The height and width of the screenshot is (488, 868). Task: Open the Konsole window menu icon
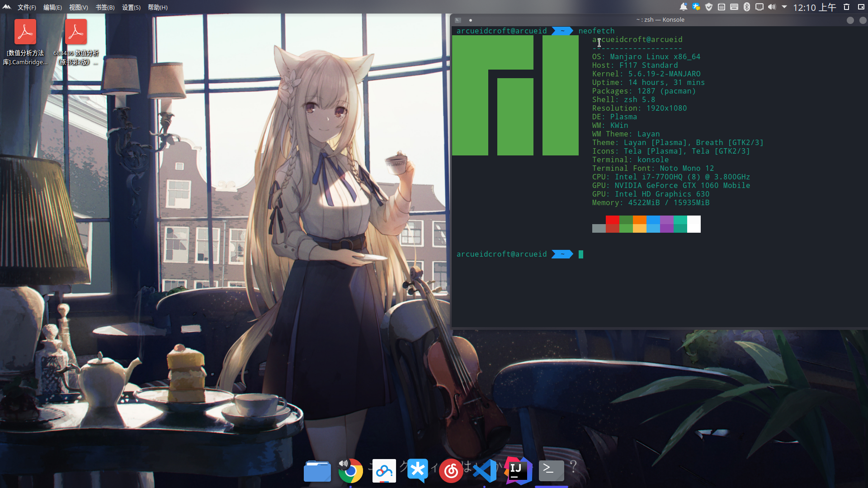(458, 20)
